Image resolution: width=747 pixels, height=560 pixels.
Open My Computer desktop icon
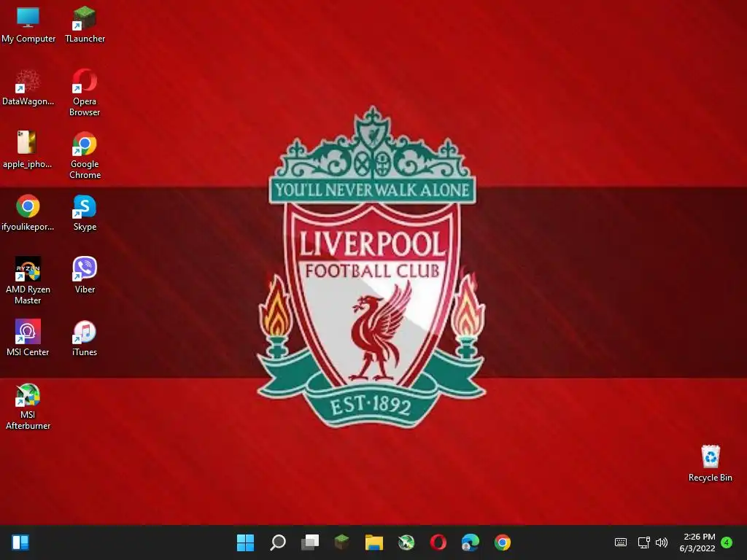[x=28, y=25]
